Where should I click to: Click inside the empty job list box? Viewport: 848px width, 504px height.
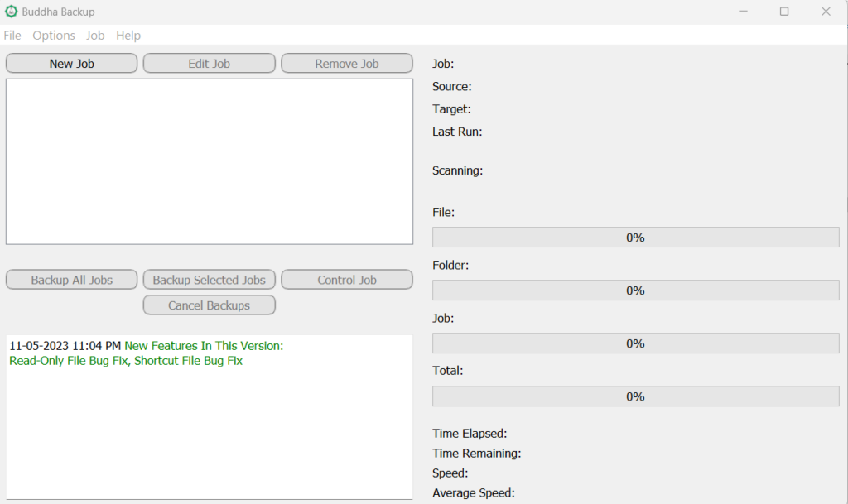[x=210, y=161]
